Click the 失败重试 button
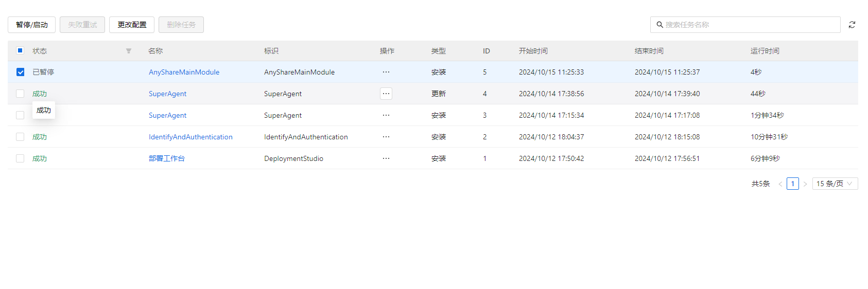This screenshot has height=289, width=868. pyautogui.click(x=82, y=25)
